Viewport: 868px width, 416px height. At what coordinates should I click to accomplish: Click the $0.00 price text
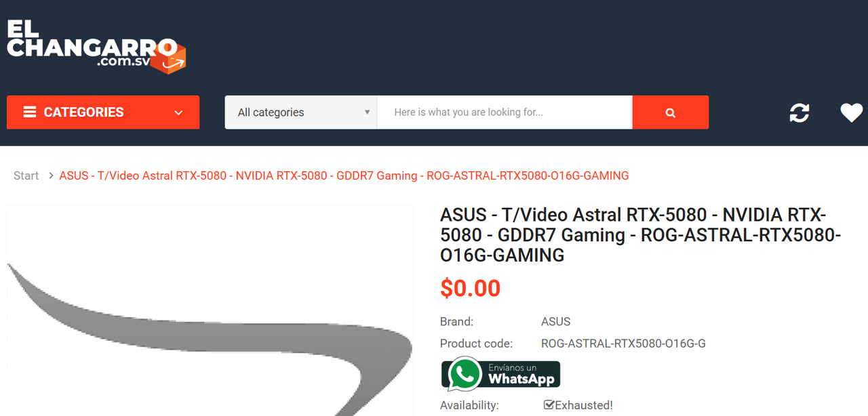(x=470, y=288)
